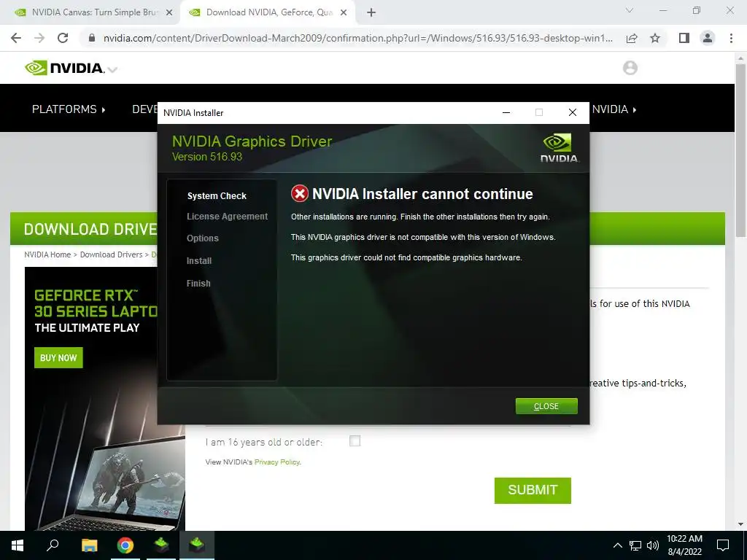Viewport: 747px width, 560px height.
Task: Minimize the NVIDIA Installer window
Action: [506, 112]
